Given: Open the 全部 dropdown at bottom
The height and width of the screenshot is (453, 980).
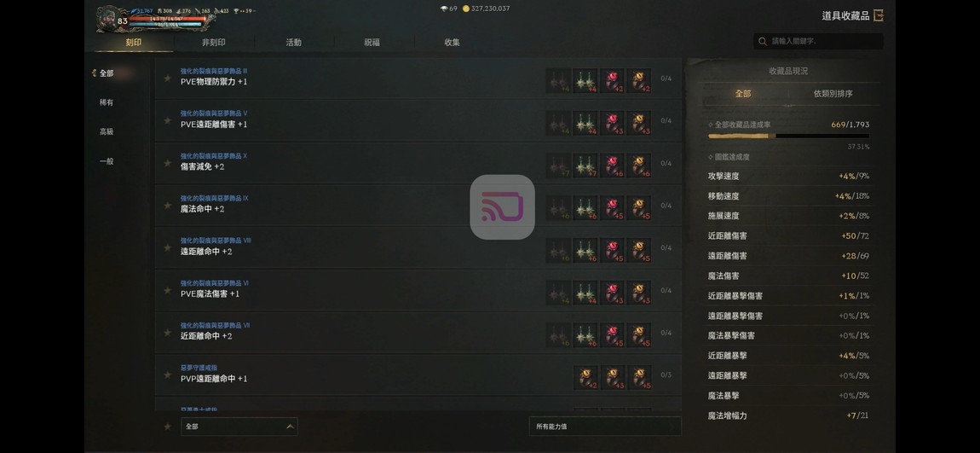Looking at the screenshot, I should coord(239,427).
